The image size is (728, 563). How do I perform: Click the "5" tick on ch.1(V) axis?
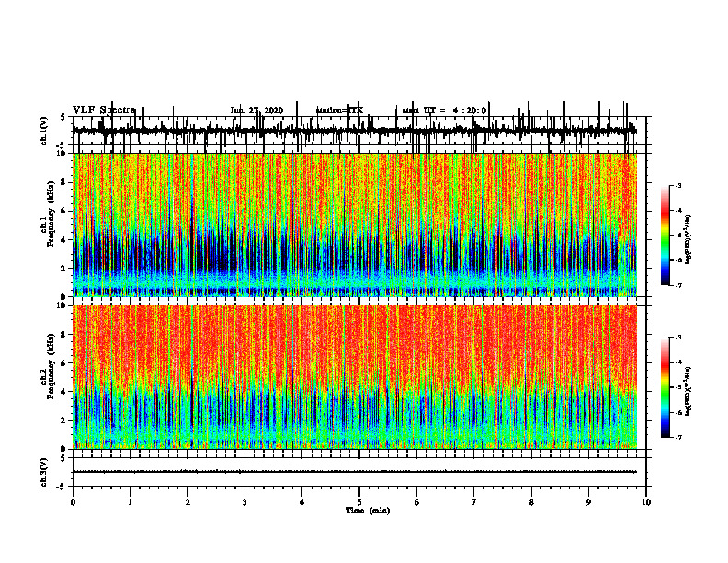click(x=63, y=117)
